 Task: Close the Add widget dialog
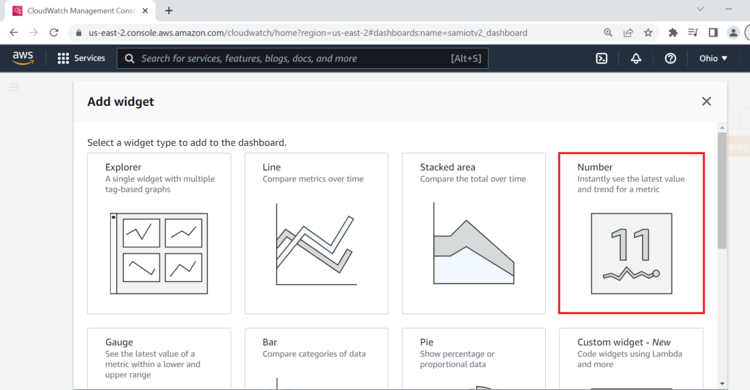click(706, 101)
